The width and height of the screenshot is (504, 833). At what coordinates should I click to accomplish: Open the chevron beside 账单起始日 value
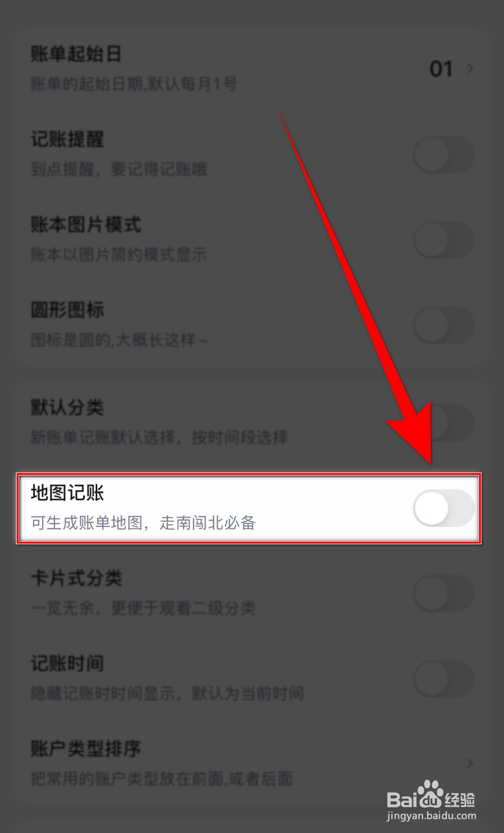(x=470, y=69)
